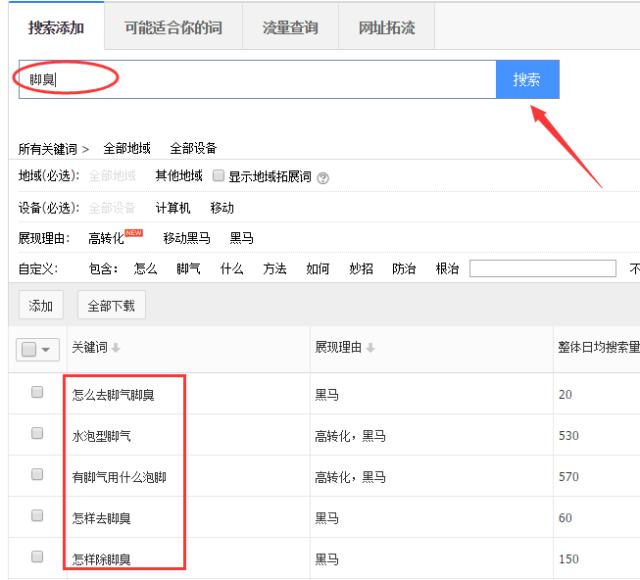This screenshot has height=580, width=640.
Task: Click search volume value 570
Action: 569,477
